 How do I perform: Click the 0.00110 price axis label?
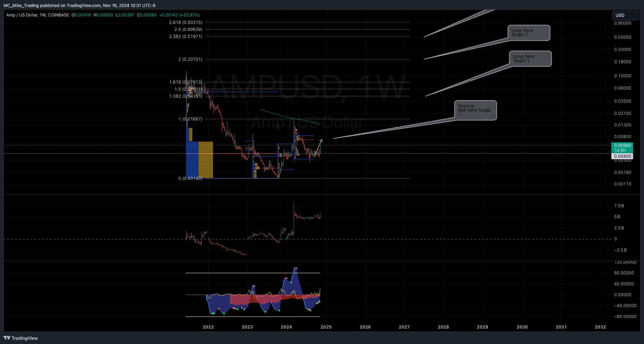(x=623, y=184)
